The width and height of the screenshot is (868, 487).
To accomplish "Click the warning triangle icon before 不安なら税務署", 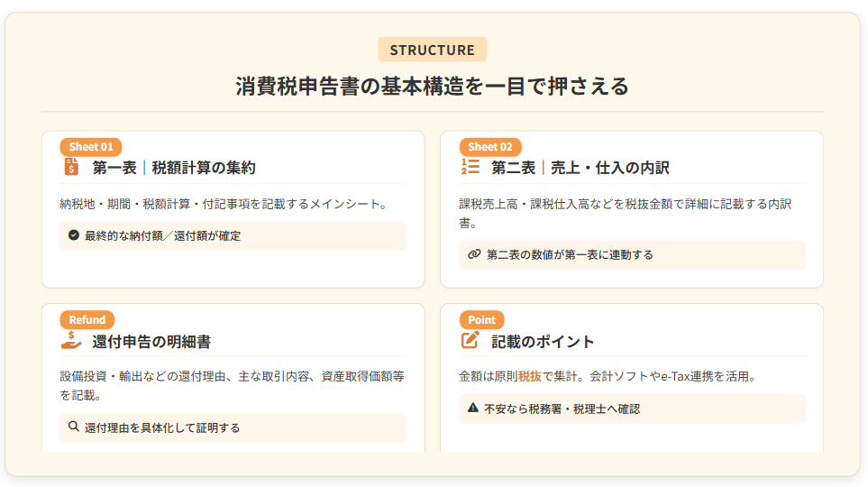I will pos(473,409).
